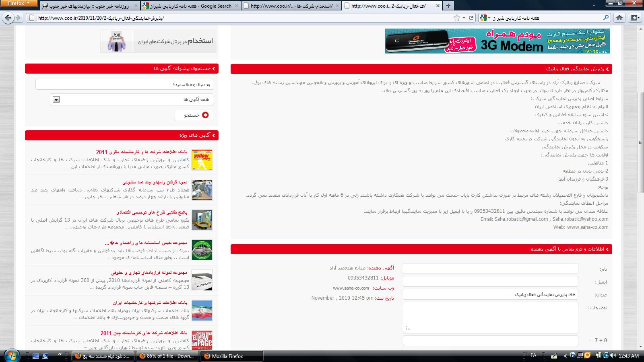Open the Bookmarks toolbar button
The height and width of the screenshot is (362, 644).
tap(635, 18)
